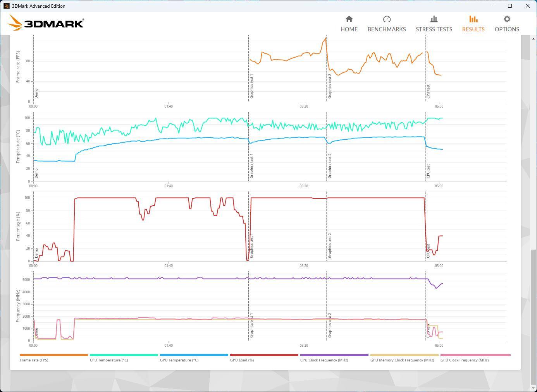Image resolution: width=537 pixels, height=392 pixels.
Task: Click the RESULTS tab label
Action: point(473,29)
